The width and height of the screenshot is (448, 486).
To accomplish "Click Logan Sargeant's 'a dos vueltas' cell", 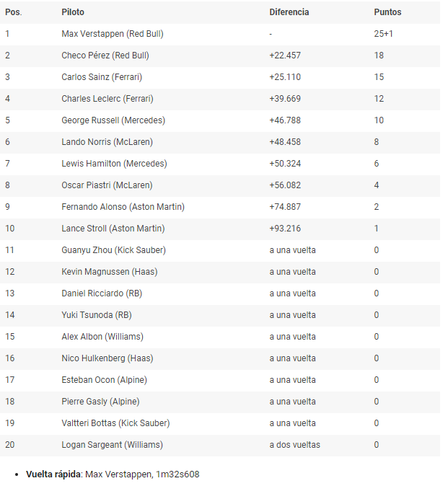I will (294, 445).
